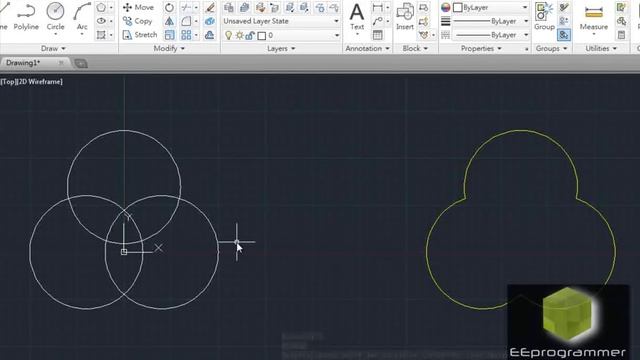Open the Quick Calculator icon

[x=621, y=35]
